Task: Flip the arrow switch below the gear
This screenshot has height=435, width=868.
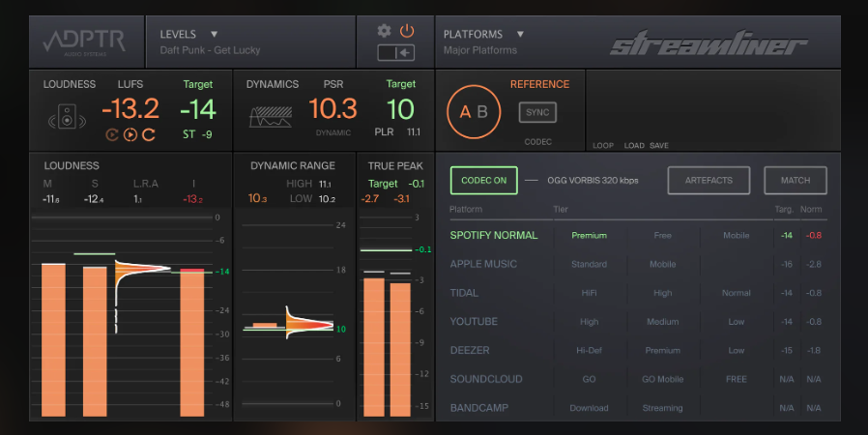Action: tap(395, 52)
